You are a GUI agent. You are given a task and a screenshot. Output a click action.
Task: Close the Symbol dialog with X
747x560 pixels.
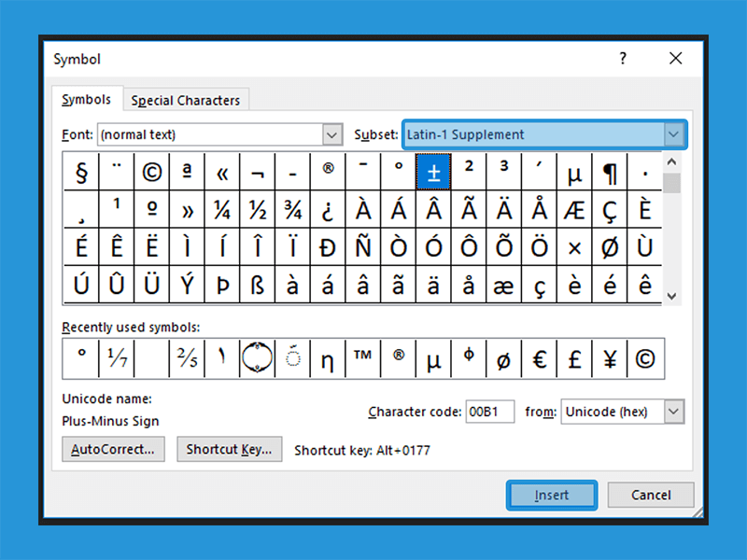point(675,59)
